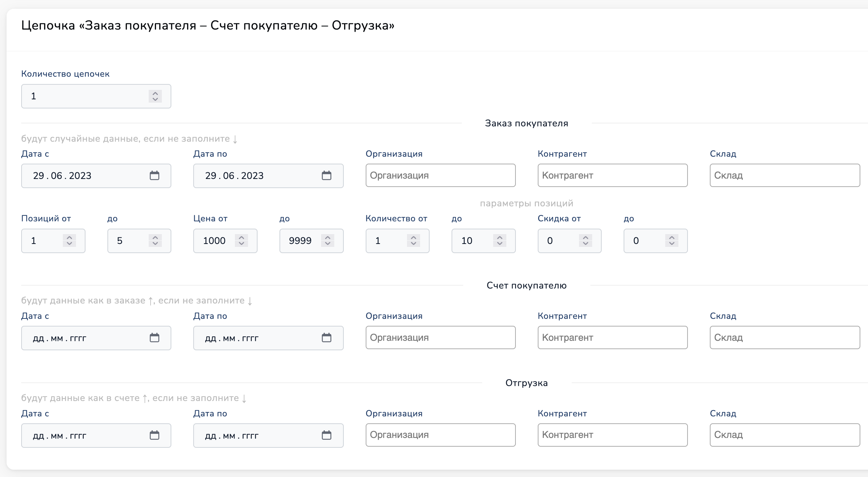Click stepper on 'Цена от' field showing 1000
Screen dimensions: 868x477
click(x=241, y=240)
